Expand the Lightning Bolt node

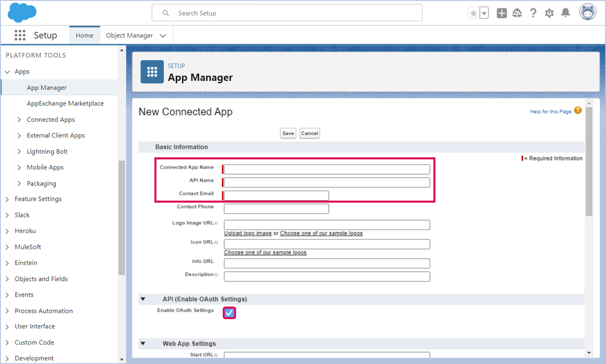19,152
